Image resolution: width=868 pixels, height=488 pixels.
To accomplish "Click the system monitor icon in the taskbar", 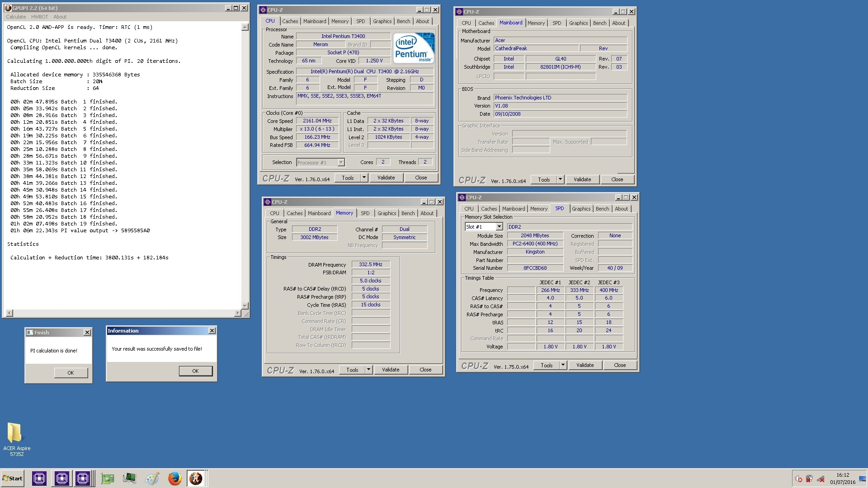I will coord(130,479).
